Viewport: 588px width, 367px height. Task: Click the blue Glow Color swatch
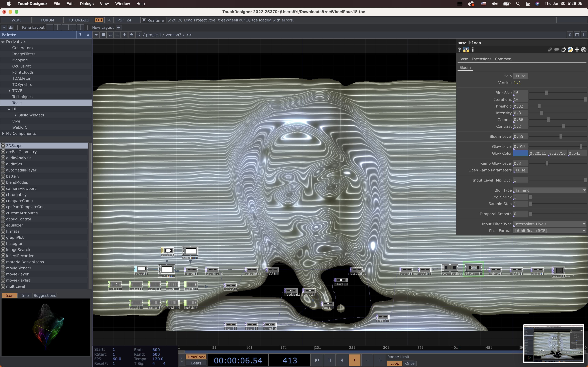[x=520, y=153]
